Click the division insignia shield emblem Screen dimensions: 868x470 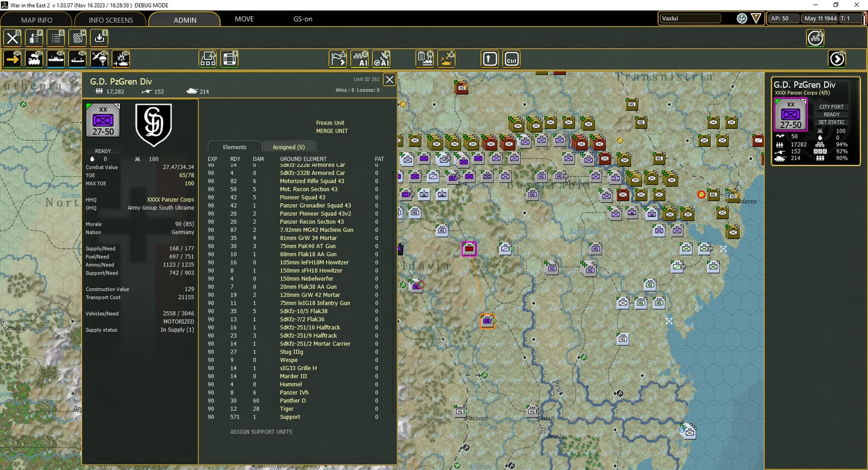[x=154, y=125]
